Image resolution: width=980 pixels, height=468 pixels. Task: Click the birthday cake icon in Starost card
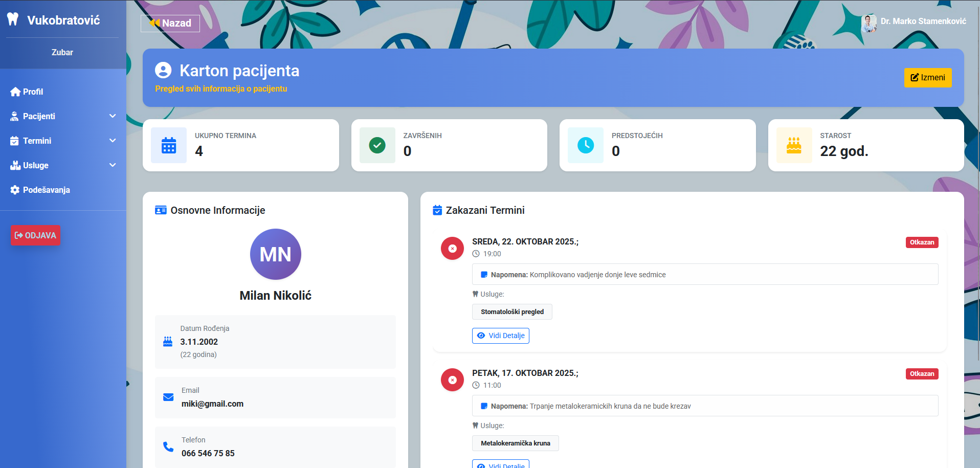click(x=793, y=146)
